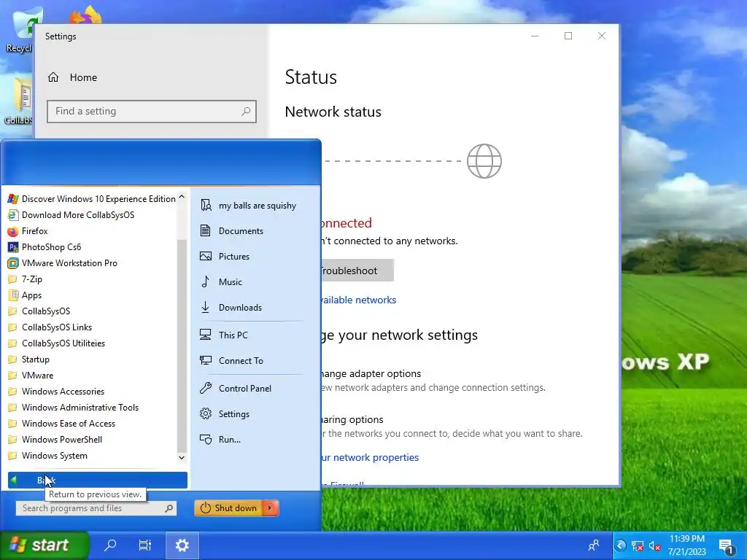747x560 pixels.
Task: Click muted volume tray icon
Action: point(655,546)
